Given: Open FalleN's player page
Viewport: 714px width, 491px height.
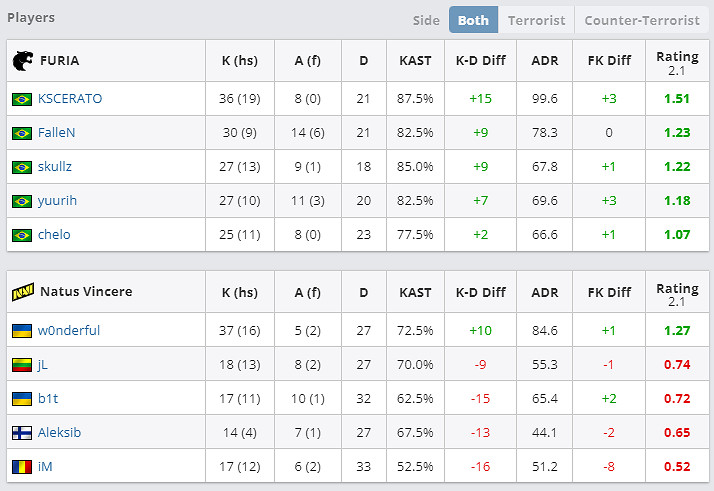Looking at the screenshot, I should [58, 133].
